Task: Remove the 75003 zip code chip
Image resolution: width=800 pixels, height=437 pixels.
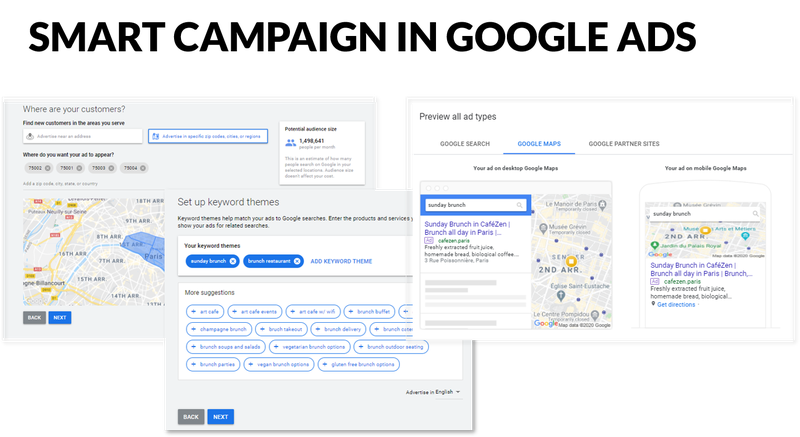Action: (x=111, y=168)
